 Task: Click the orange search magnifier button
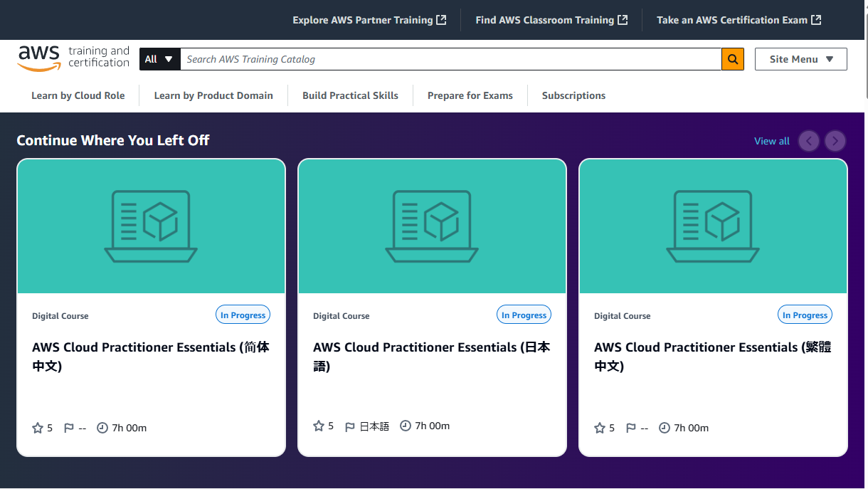click(x=733, y=59)
